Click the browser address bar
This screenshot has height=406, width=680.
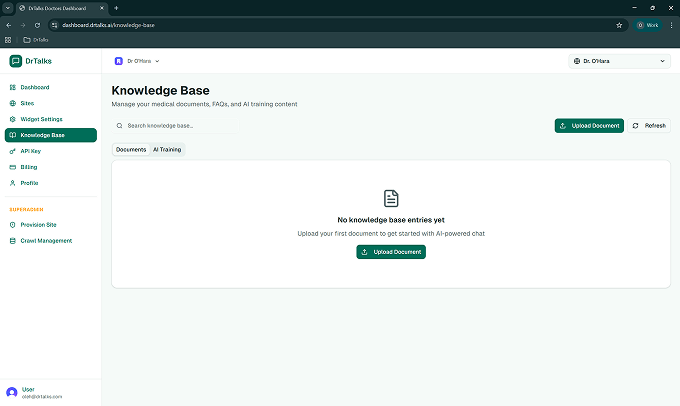pyautogui.click(x=336, y=25)
